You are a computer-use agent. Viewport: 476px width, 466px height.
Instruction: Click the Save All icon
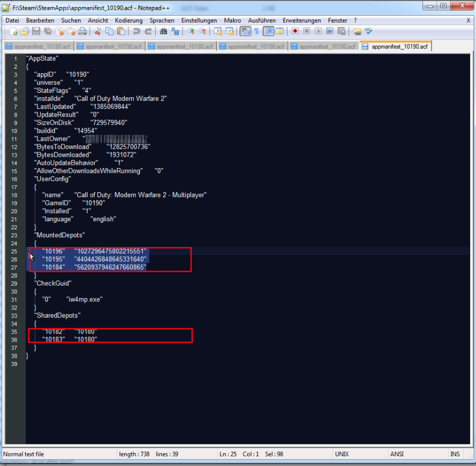[x=48, y=31]
